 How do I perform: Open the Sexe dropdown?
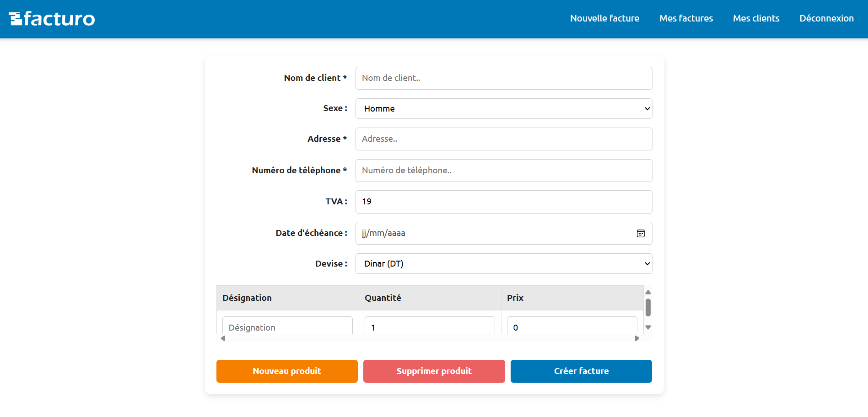503,109
